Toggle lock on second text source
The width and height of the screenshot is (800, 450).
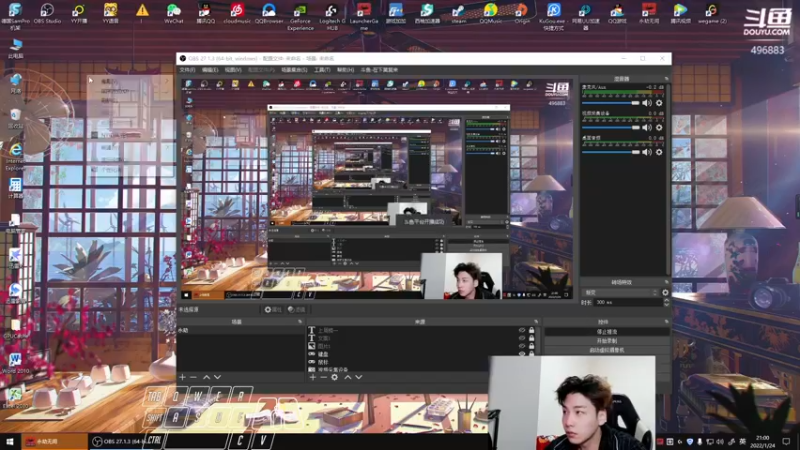pos(532,338)
